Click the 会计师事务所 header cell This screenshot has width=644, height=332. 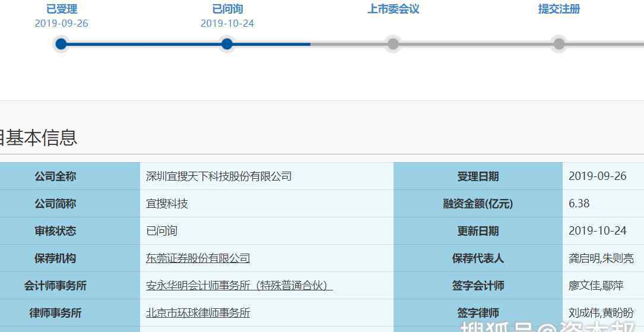(70, 286)
